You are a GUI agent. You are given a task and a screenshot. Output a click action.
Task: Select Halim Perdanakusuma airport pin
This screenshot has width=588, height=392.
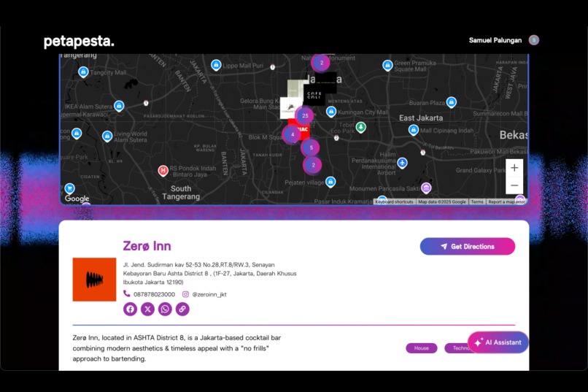point(403,163)
